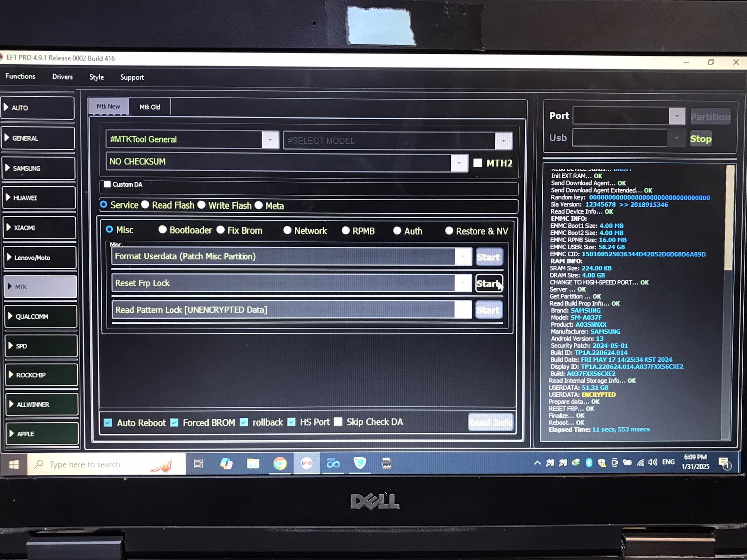Screen dimensions: 747x560
Task: Switch to the Mtk New tab
Action: click(108, 106)
